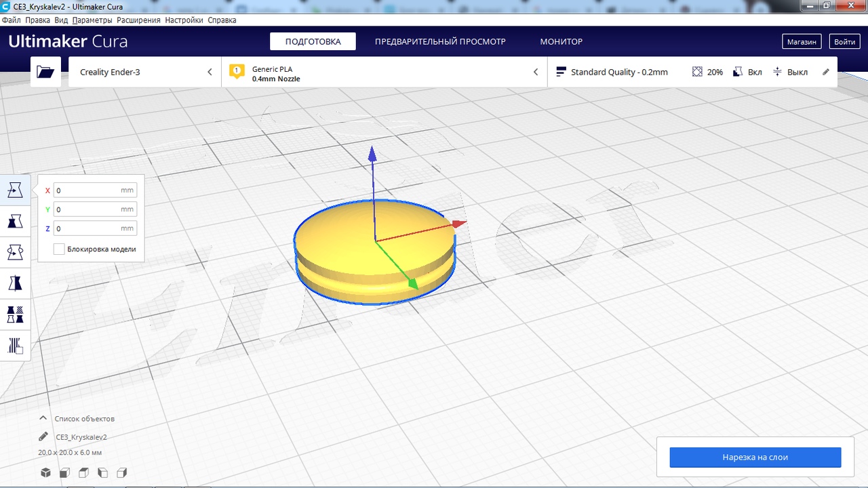Switch to the ПРЕДВАРИТЕЛЬНЫЙ ПРОСМОТР tab

440,41
